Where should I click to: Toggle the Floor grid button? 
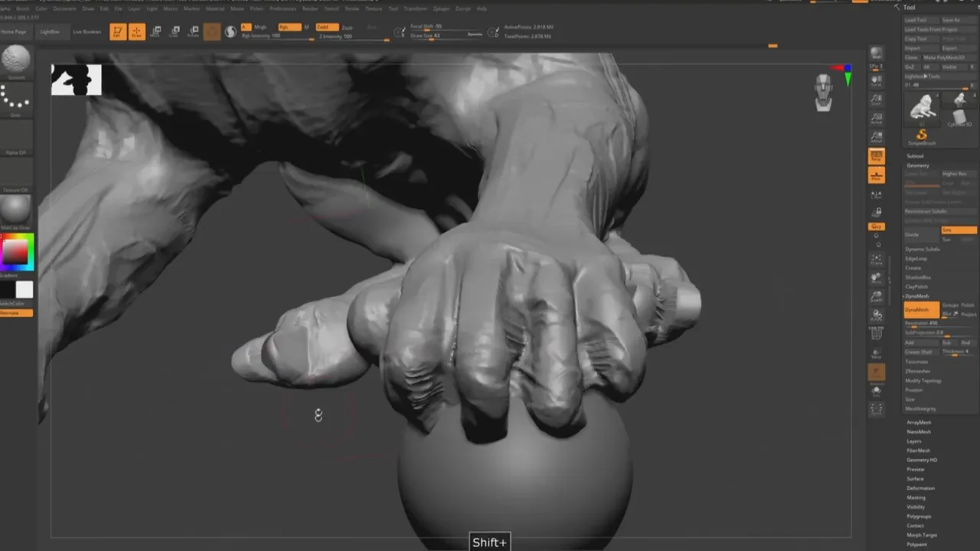pos(877,176)
